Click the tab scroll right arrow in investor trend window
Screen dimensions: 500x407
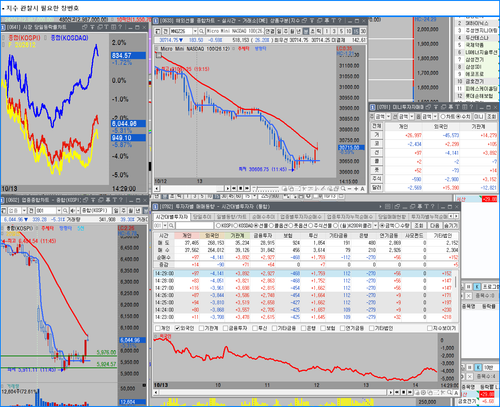point(456,217)
